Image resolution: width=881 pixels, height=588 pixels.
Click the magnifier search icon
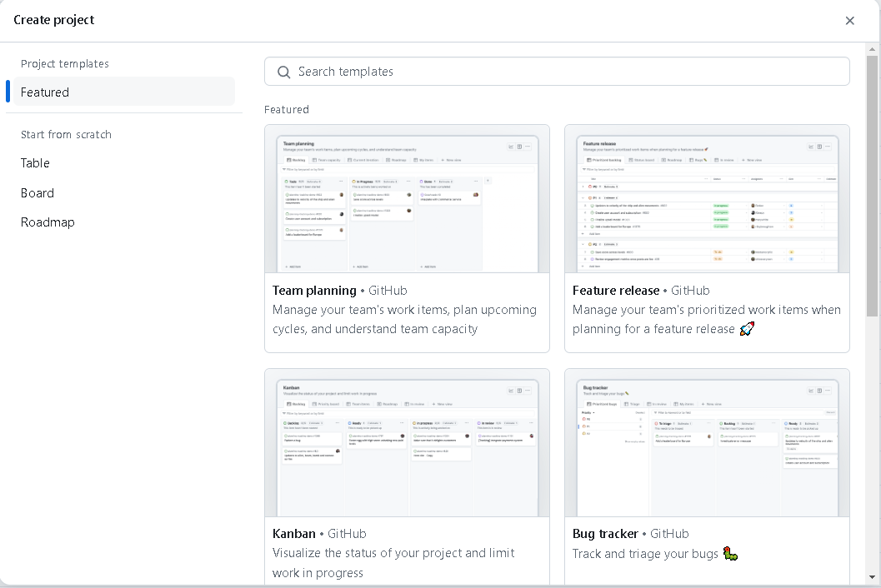tap(283, 72)
